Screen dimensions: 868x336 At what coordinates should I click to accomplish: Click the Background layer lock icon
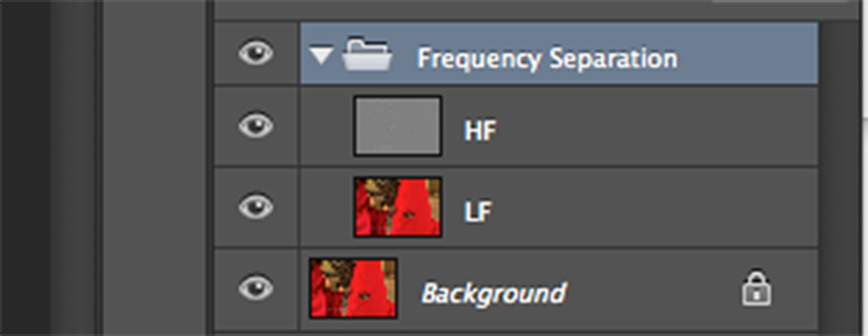tap(757, 287)
